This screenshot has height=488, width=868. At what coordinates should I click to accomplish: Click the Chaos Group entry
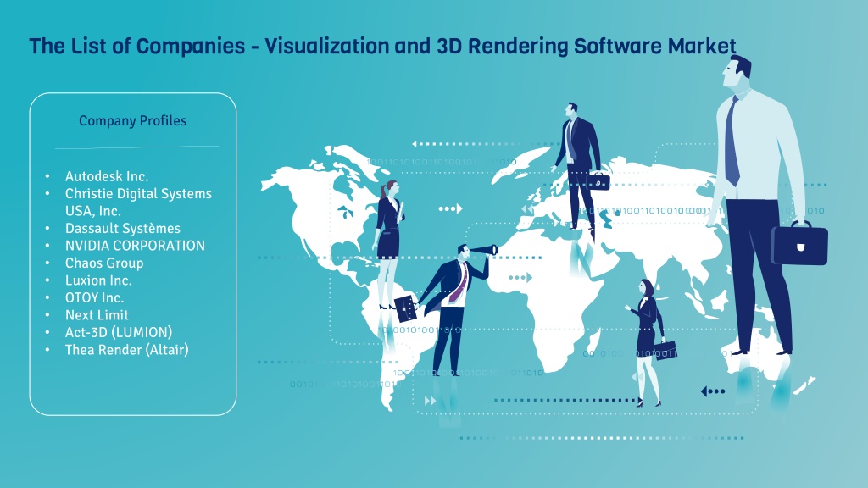point(104,263)
